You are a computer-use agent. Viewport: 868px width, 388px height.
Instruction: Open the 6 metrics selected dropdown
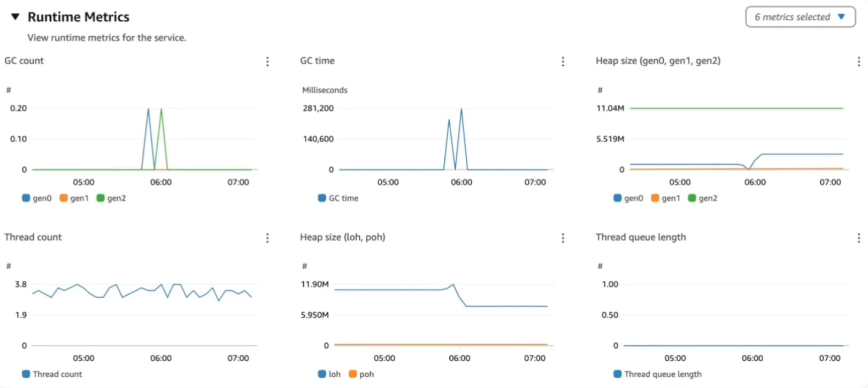point(800,17)
